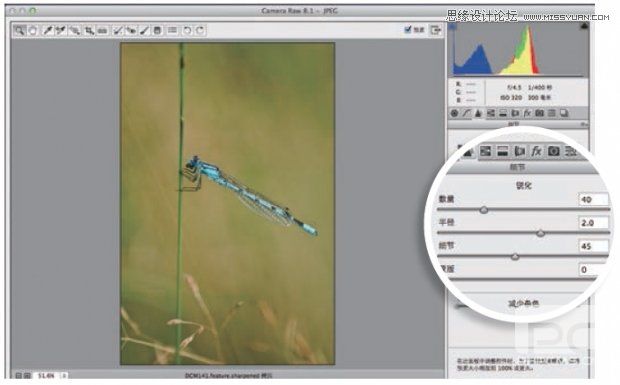The image size is (620, 385).
Task: Rotate image counterclockwise
Action: pyautogui.click(x=187, y=30)
